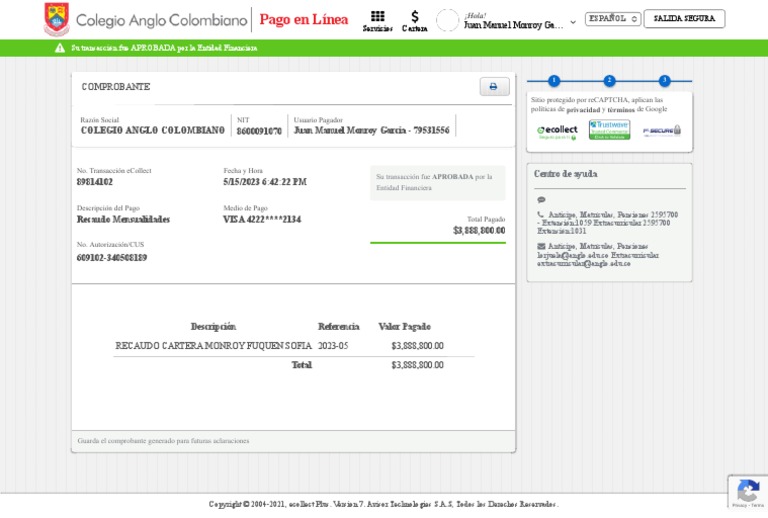Open the privacidad policy link

click(x=584, y=110)
